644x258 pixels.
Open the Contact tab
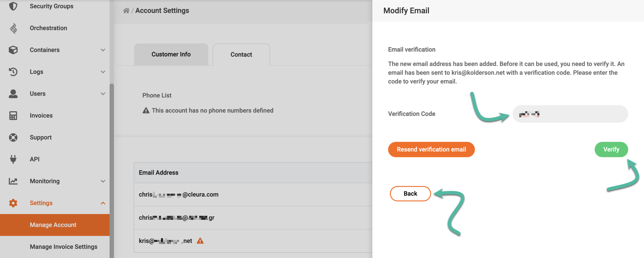[241, 54]
